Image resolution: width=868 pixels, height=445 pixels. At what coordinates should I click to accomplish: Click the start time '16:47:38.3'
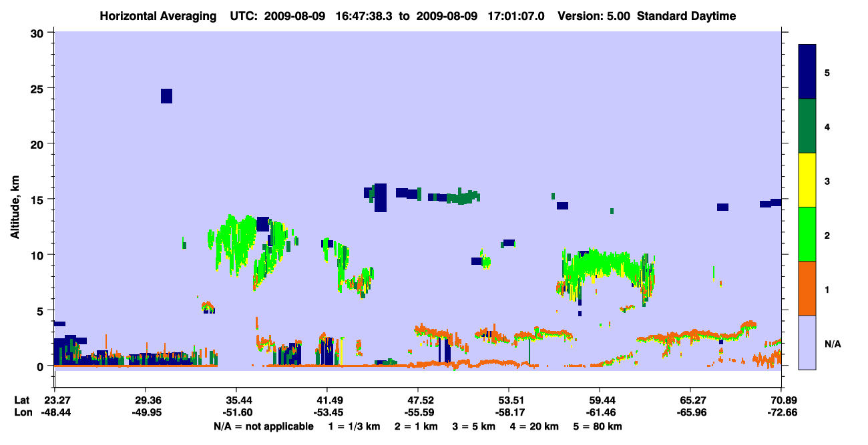click(365, 16)
